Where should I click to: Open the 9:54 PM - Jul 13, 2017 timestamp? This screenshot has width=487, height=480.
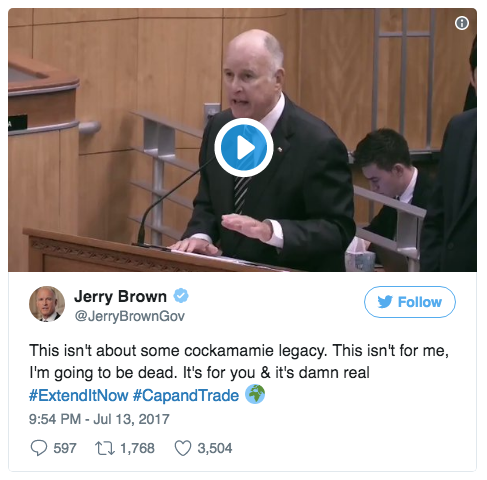(x=99, y=419)
